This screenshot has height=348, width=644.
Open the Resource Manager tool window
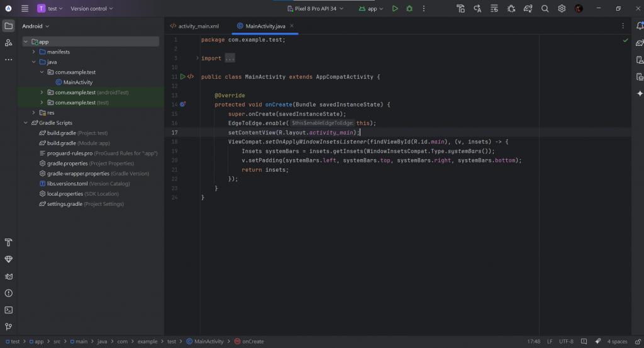tap(9, 43)
